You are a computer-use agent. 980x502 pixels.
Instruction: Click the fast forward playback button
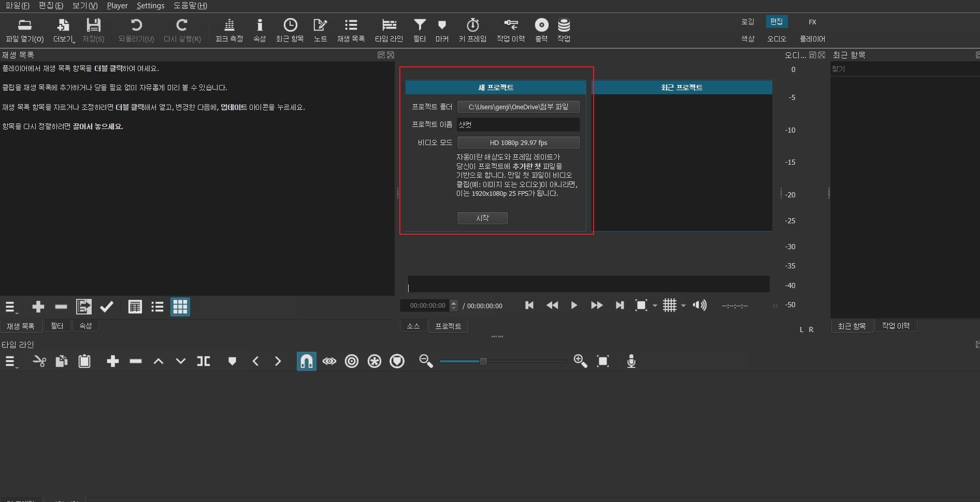pos(597,305)
